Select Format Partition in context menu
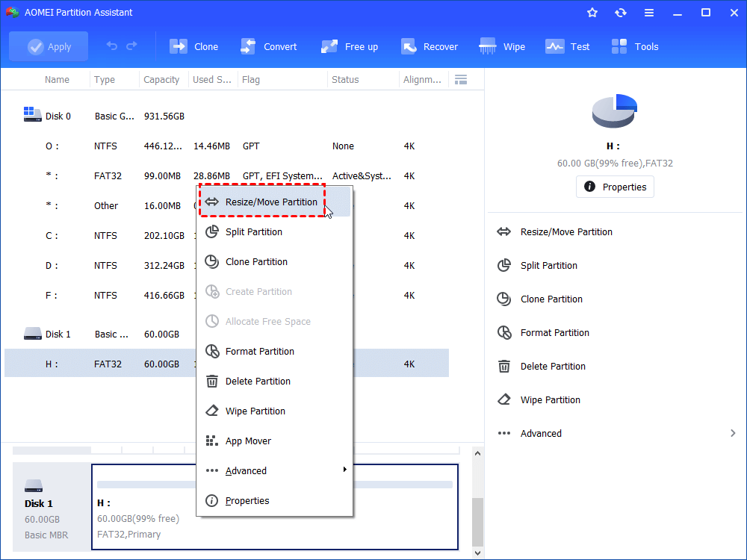Viewport: 747px width, 560px height. click(259, 351)
